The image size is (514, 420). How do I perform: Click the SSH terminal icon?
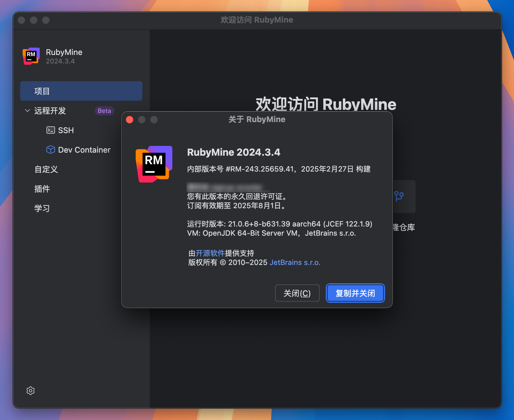coord(50,130)
